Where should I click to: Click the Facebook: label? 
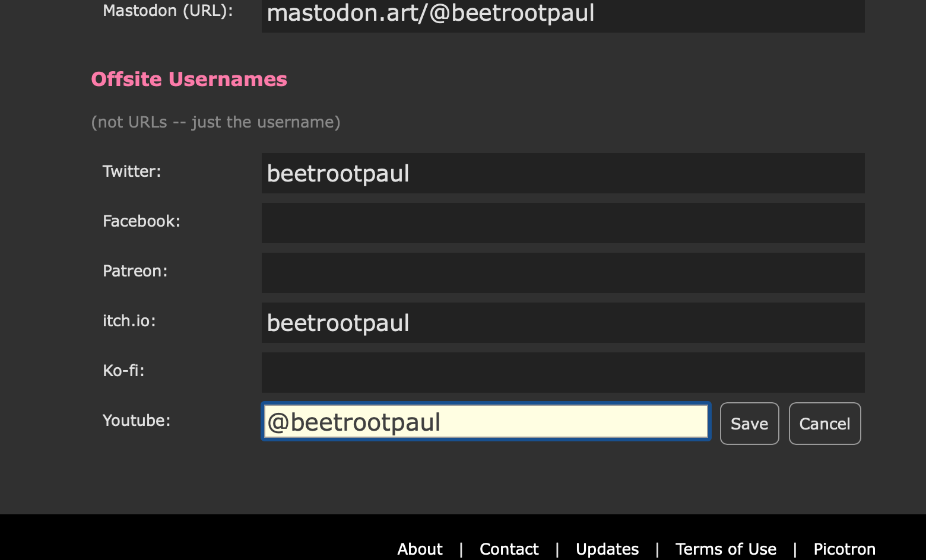click(x=141, y=221)
